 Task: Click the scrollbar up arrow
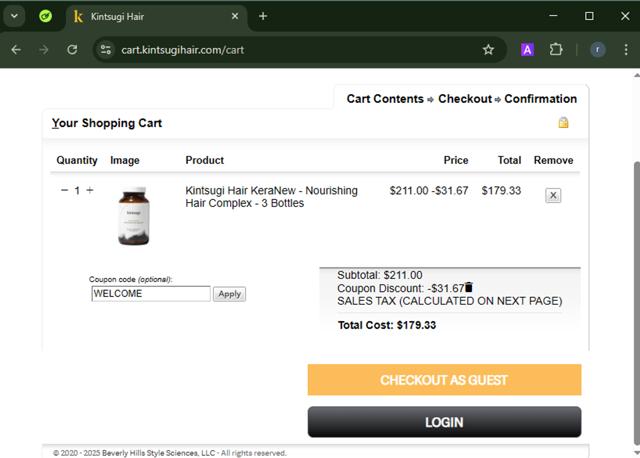[x=636, y=76]
